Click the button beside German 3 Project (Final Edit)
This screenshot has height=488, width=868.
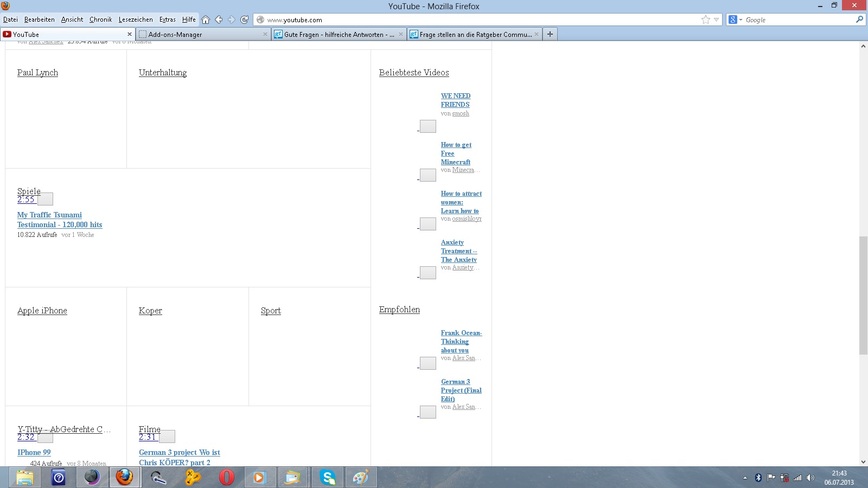(x=428, y=412)
